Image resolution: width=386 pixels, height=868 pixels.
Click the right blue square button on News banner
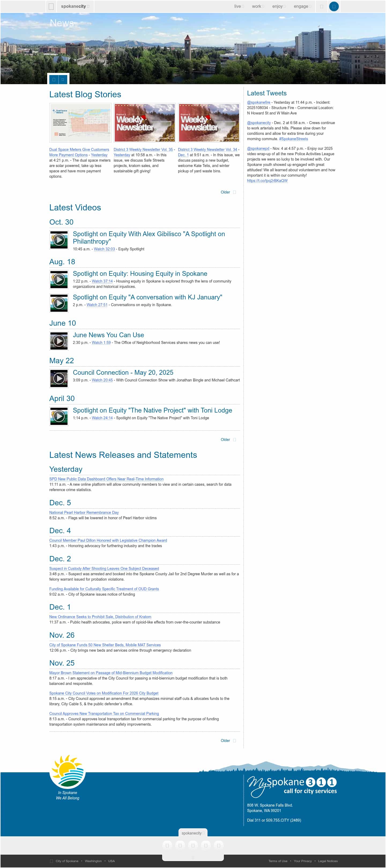click(x=63, y=80)
